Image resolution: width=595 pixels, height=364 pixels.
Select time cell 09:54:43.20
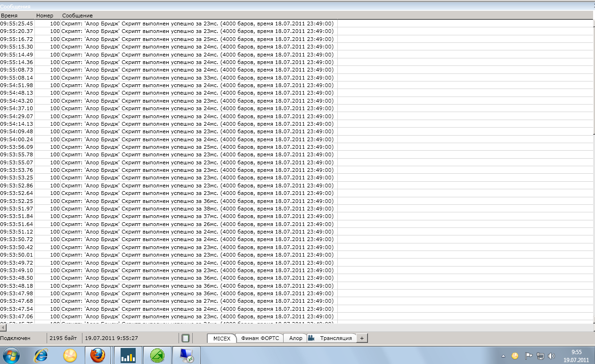tap(17, 101)
